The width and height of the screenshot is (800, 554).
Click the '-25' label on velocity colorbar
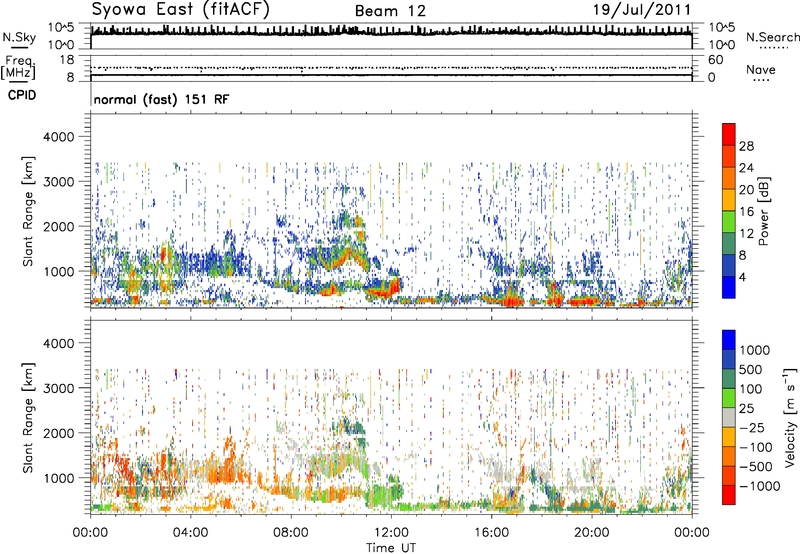pyautogui.click(x=750, y=428)
